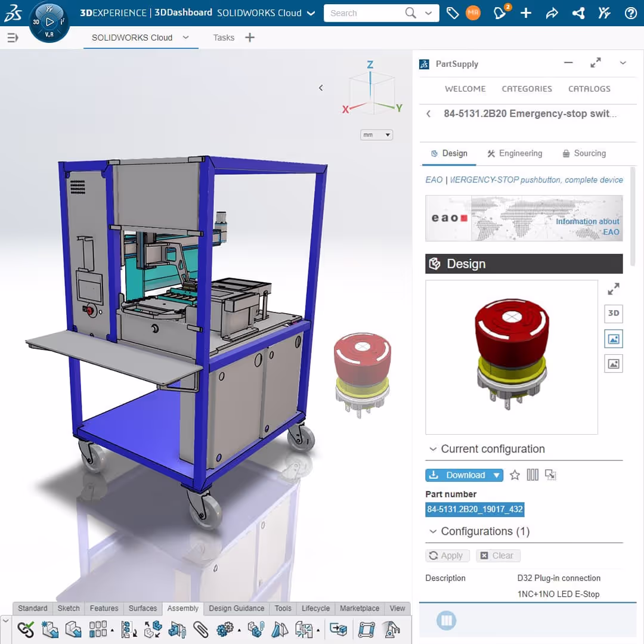Viewport: 644px width, 644px height.
Task: Open the CATALOGS tab
Action: 589,89
